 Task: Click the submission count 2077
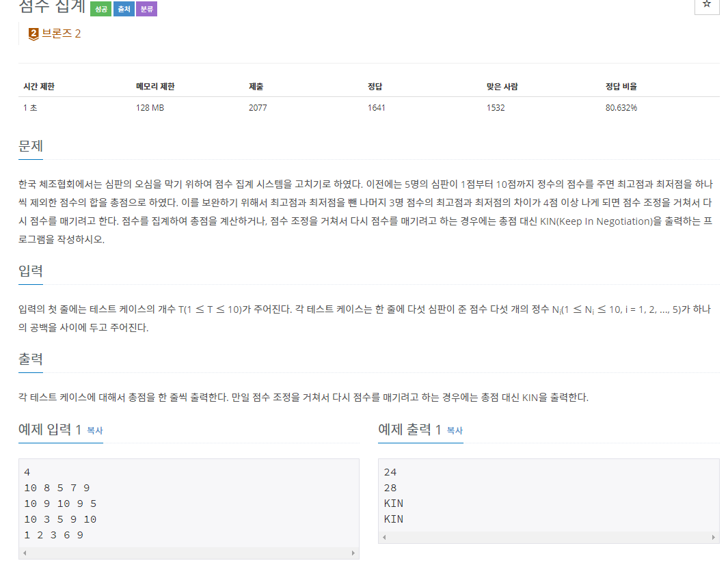(x=258, y=108)
